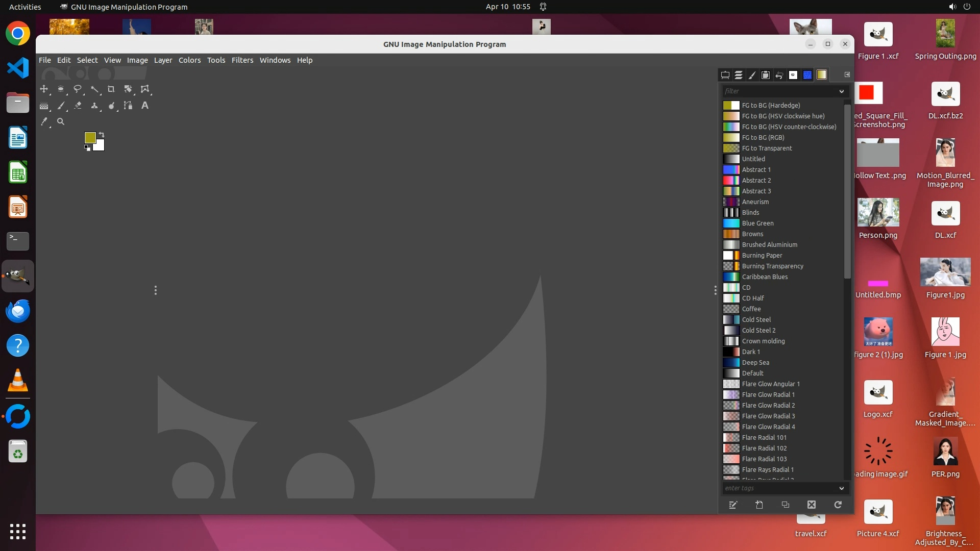Select the Caribbean Blues gradient
980x551 pixels.
point(765,277)
